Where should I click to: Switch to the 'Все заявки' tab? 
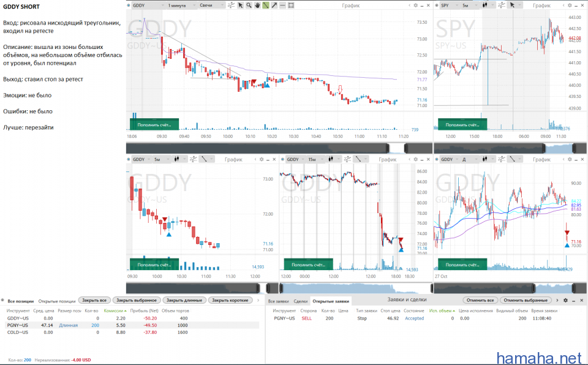(279, 301)
